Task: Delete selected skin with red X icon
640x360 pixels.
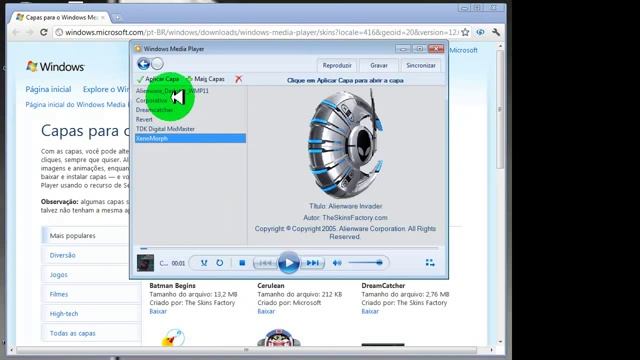Action: click(239, 79)
